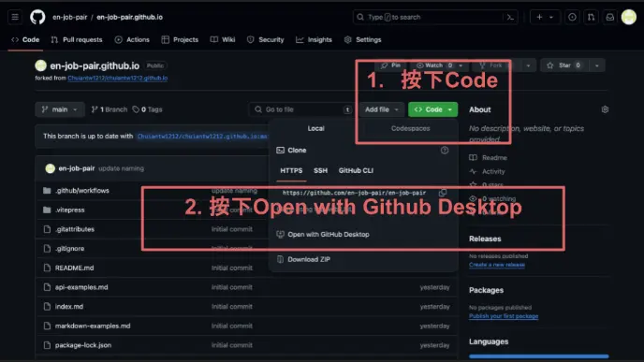Viewport: 644px width, 362px height.
Task: Select the GitHub CLI clone option
Action: [x=356, y=171]
